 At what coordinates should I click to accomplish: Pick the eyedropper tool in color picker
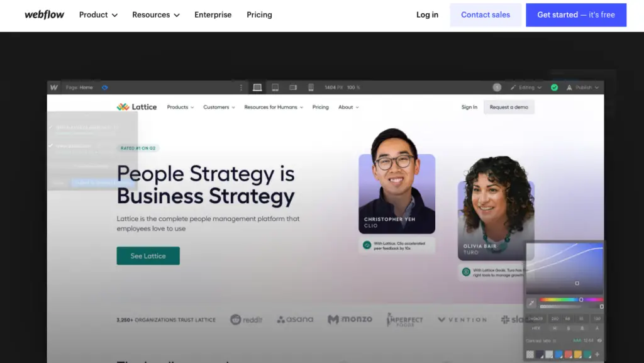pos(531,303)
